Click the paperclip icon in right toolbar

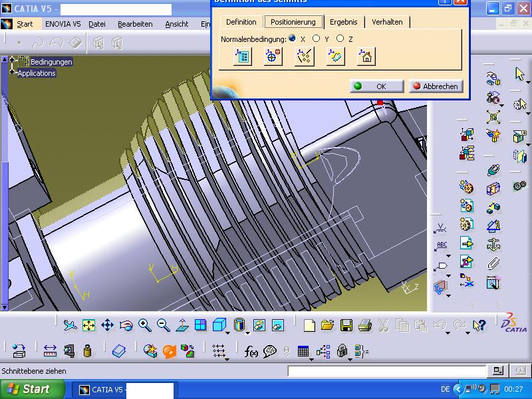pyautogui.click(x=493, y=263)
